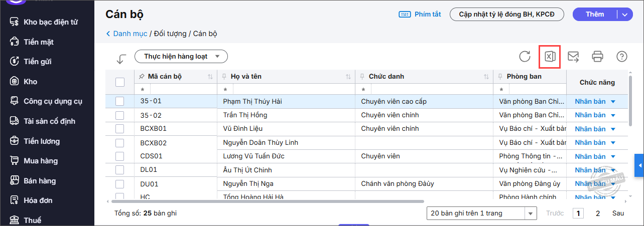Open the arrow next to Thêm button

tap(624, 15)
